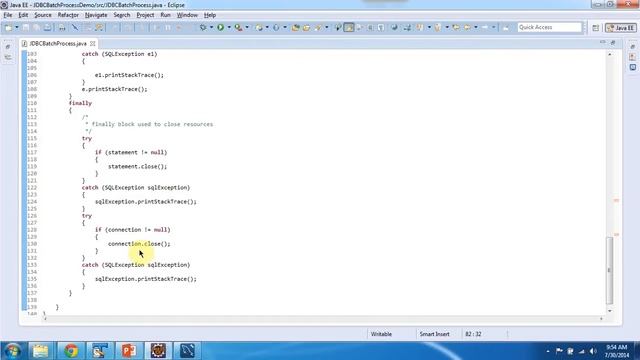Click the Run Last Tool external tools icon

click(x=238, y=27)
